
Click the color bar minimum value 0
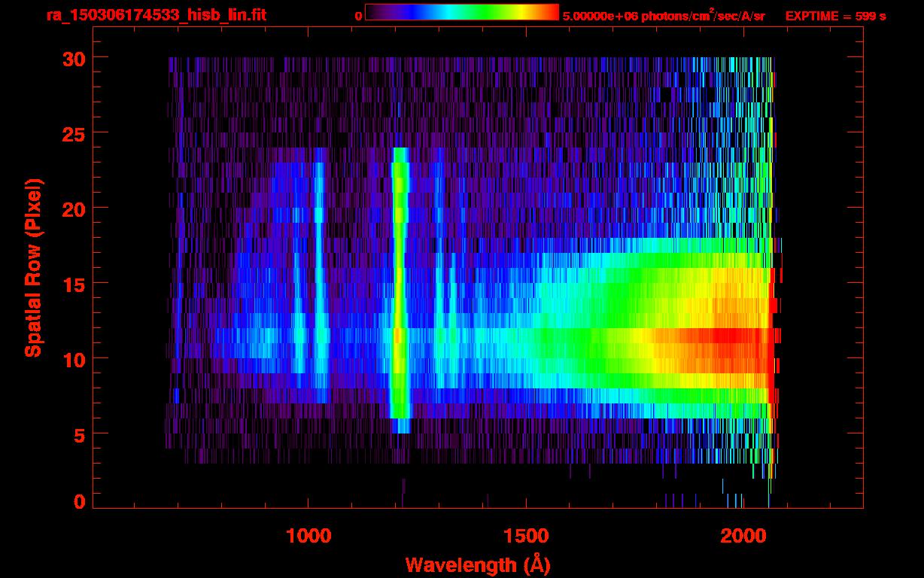(358, 16)
